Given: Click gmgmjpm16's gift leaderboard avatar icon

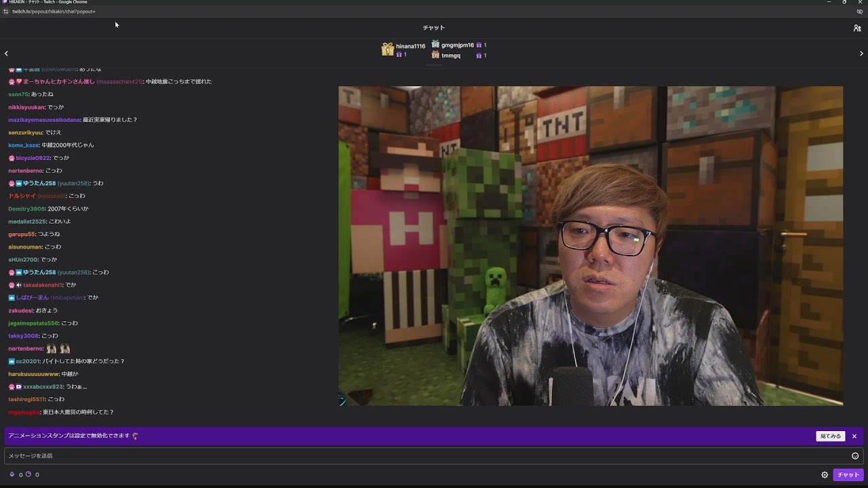Looking at the screenshot, I should point(435,44).
